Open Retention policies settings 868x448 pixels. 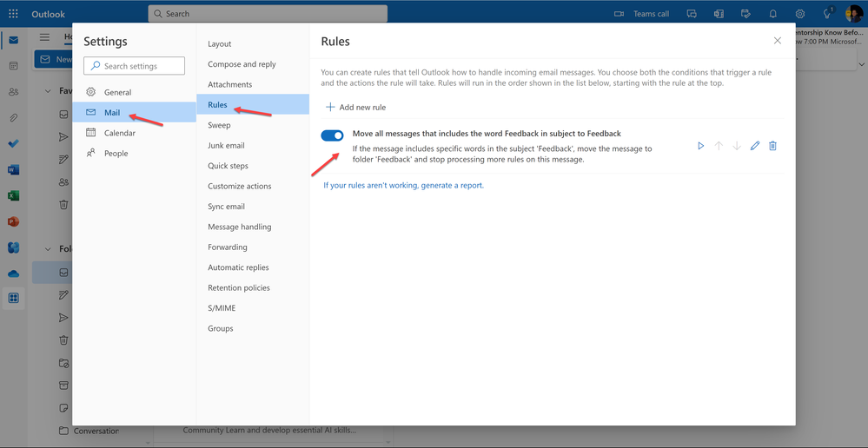pyautogui.click(x=253, y=287)
